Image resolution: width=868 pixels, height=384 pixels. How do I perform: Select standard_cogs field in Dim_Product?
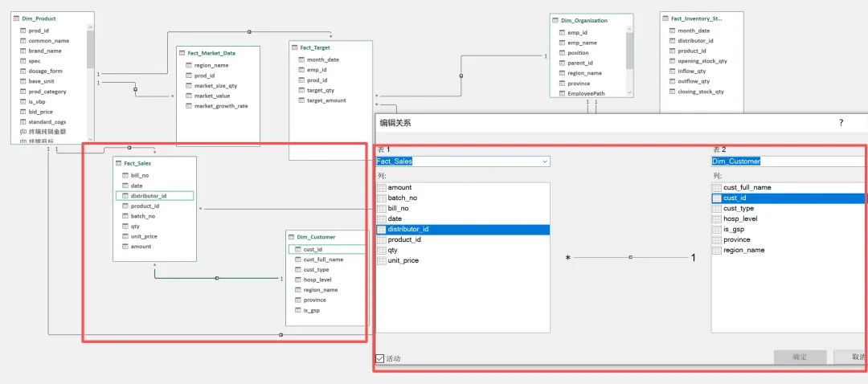pyautogui.click(x=49, y=122)
